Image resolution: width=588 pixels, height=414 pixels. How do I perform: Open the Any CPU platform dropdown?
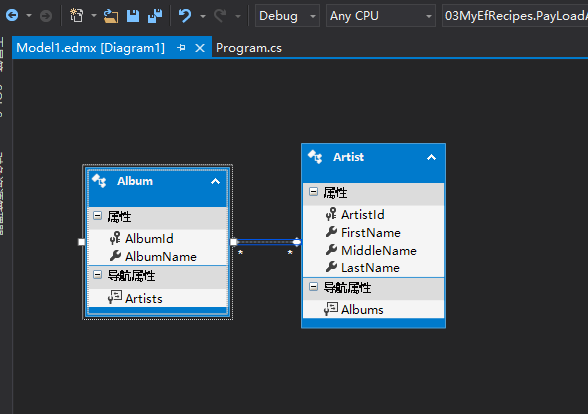click(x=381, y=16)
